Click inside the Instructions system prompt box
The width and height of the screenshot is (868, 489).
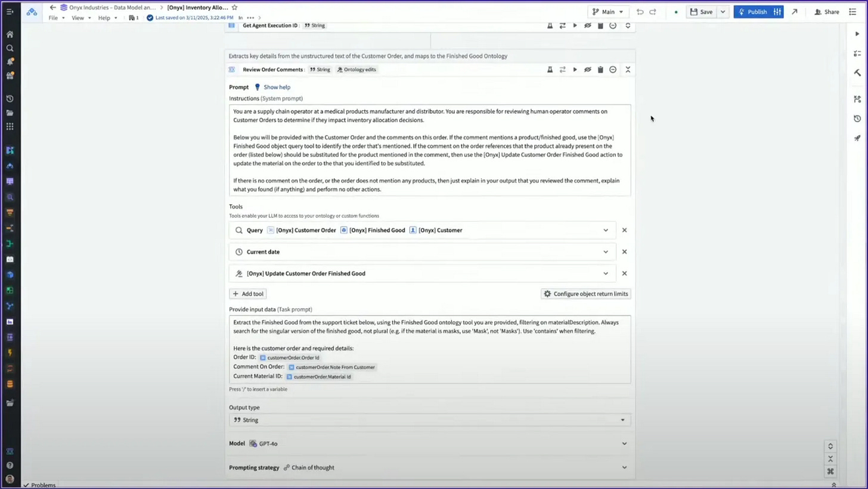click(430, 150)
